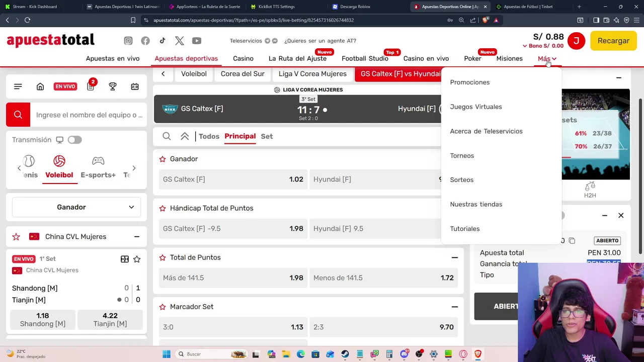Collapse the Total de Puntos market
This screenshot has width=644, height=362.
455,257
